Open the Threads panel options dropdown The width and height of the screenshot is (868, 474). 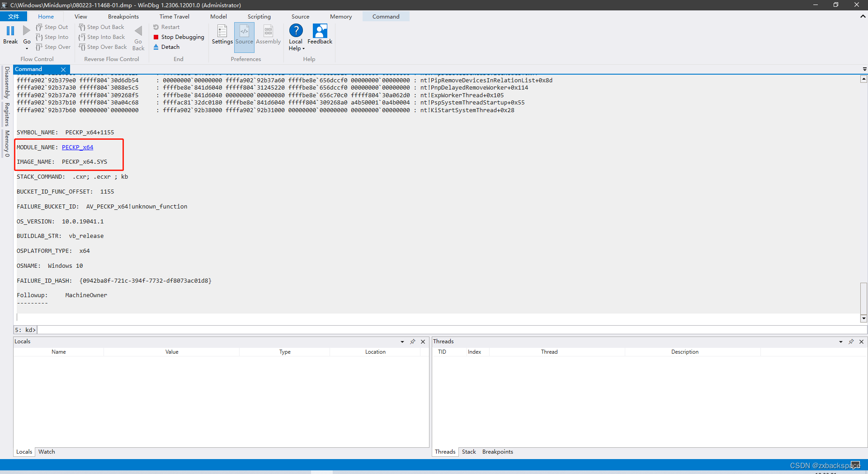(841, 342)
